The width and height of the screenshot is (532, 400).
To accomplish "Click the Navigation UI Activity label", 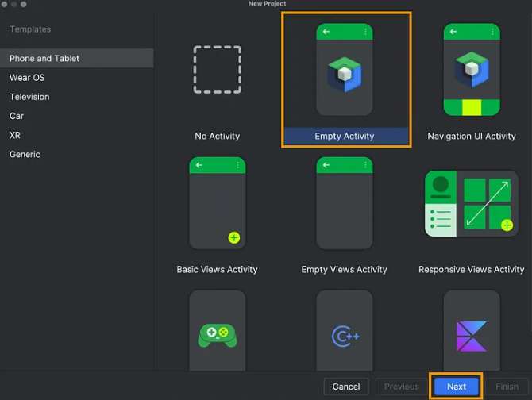I will 472,136.
